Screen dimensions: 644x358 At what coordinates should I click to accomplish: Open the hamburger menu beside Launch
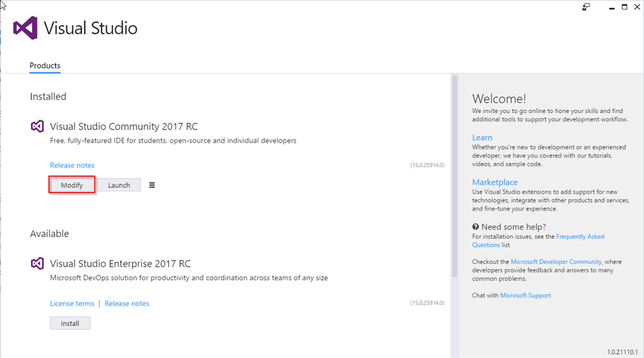152,185
